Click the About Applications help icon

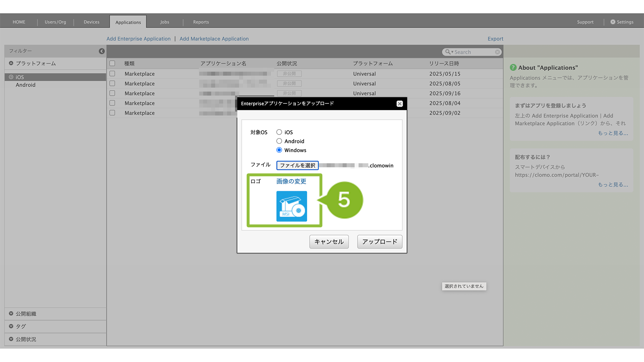513,68
